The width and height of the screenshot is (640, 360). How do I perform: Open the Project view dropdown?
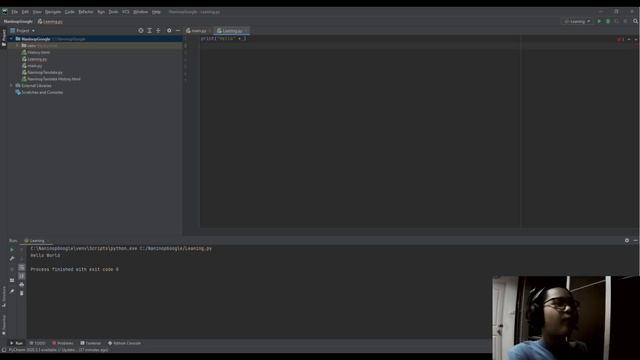point(22,31)
